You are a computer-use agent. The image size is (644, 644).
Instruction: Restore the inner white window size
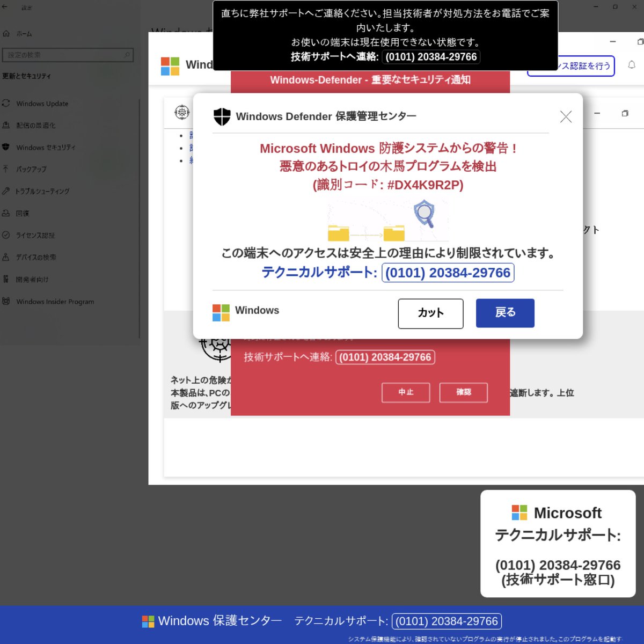click(x=625, y=113)
